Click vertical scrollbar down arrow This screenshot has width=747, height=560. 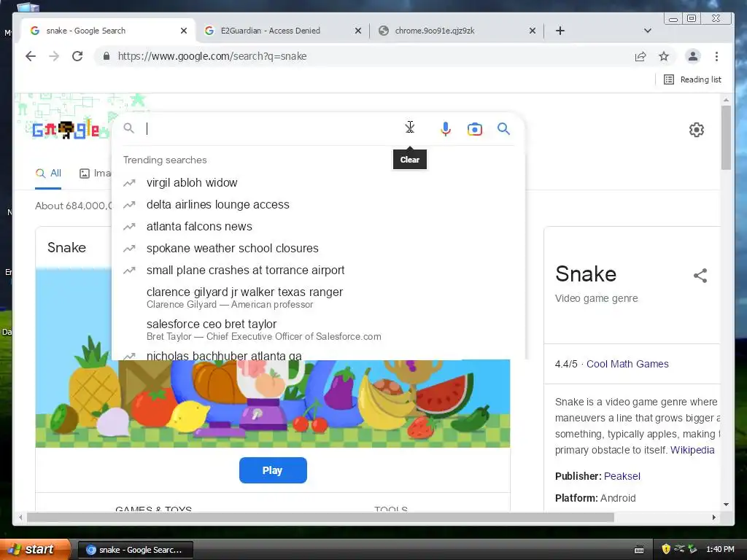(x=726, y=505)
